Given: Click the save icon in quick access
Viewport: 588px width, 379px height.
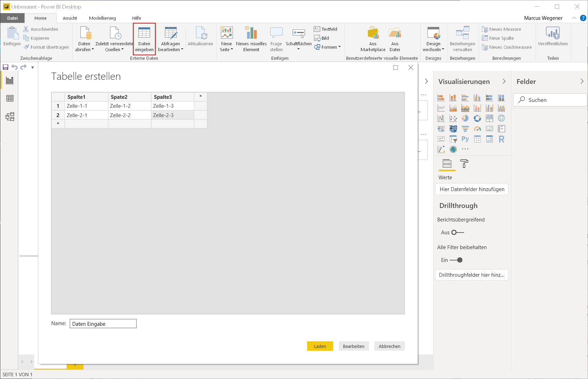Looking at the screenshot, I should 6,67.
